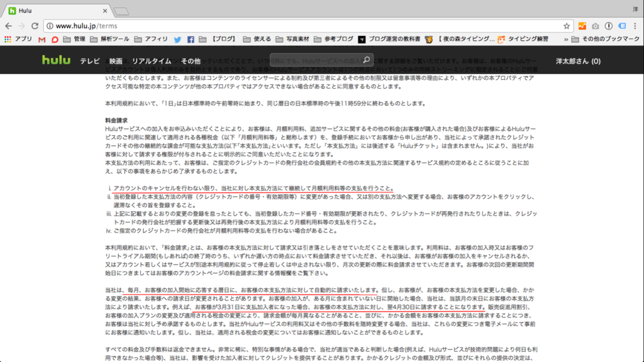Expand the hidden bookmarks chevron
The width and height of the screenshot is (644, 362).
[565, 40]
